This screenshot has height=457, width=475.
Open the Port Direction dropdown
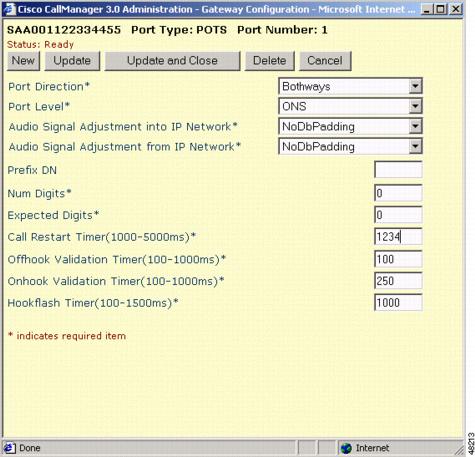point(350,87)
